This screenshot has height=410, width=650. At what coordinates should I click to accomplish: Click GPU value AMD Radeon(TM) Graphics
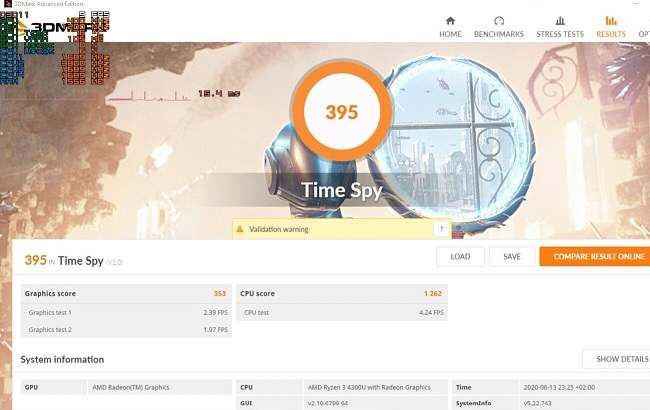(131, 387)
